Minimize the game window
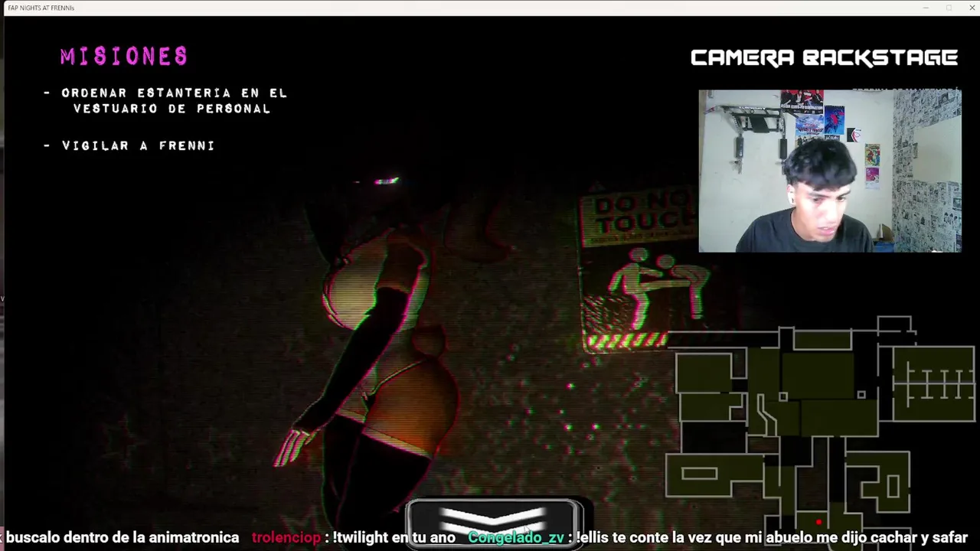The image size is (980, 551). pyautogui.click(x=926, y=8)
